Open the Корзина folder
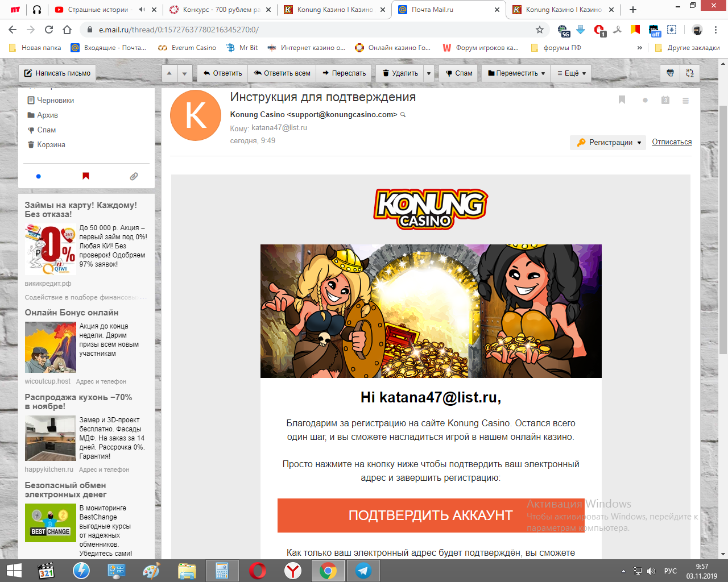 pyautogui.click(x=51, y=145)
